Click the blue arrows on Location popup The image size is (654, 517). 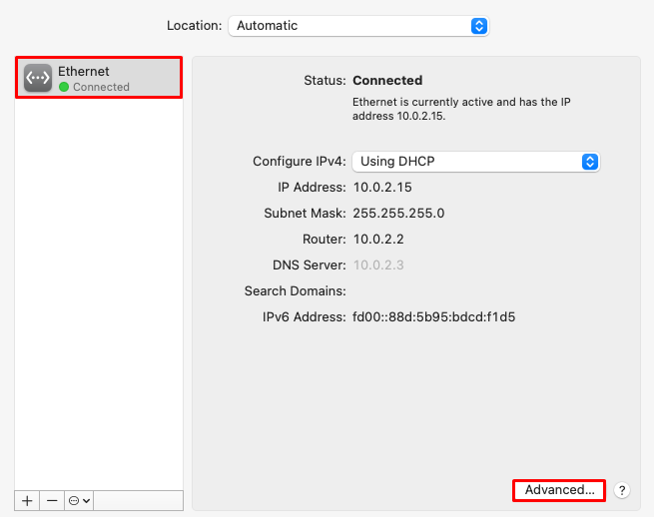tap(479, 26)
